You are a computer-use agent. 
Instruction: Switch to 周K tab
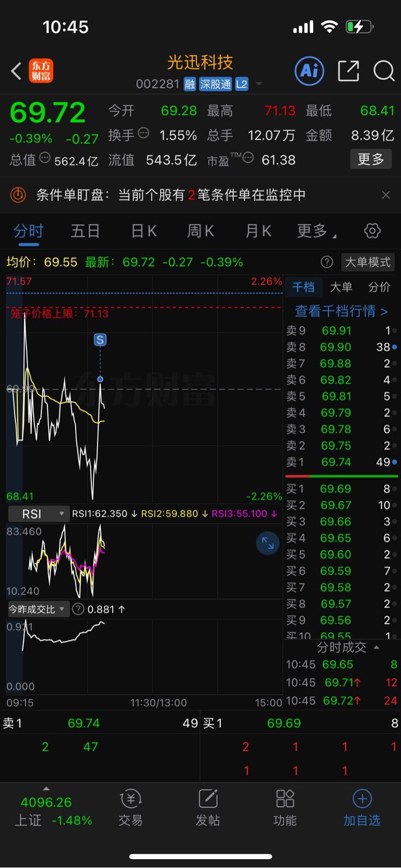click(x=200, y=231)
